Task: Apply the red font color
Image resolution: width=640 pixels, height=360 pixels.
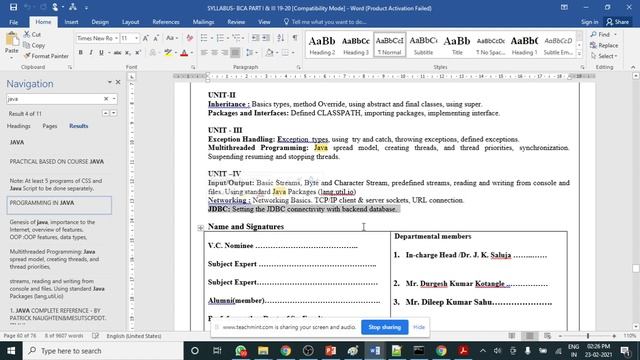Action: click(x=184, y=53)
